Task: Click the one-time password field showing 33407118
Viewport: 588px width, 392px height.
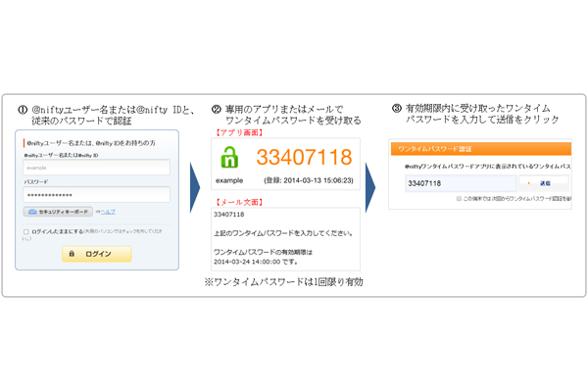Action: (459, 183)
